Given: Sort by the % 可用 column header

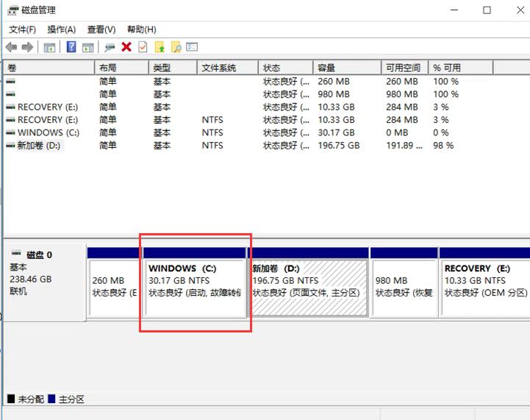Looking at the screenshot, I should 461,68.
